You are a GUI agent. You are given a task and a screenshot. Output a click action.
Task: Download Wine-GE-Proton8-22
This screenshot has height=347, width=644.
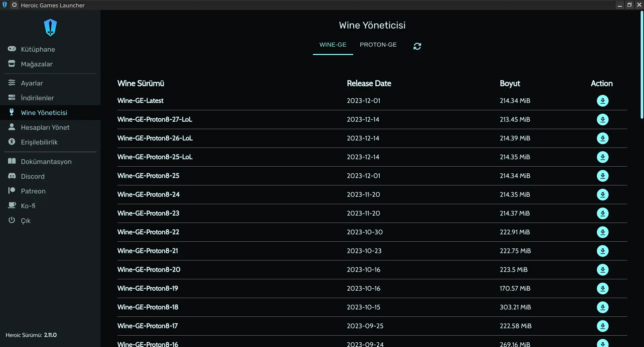(x=602, y=232)
